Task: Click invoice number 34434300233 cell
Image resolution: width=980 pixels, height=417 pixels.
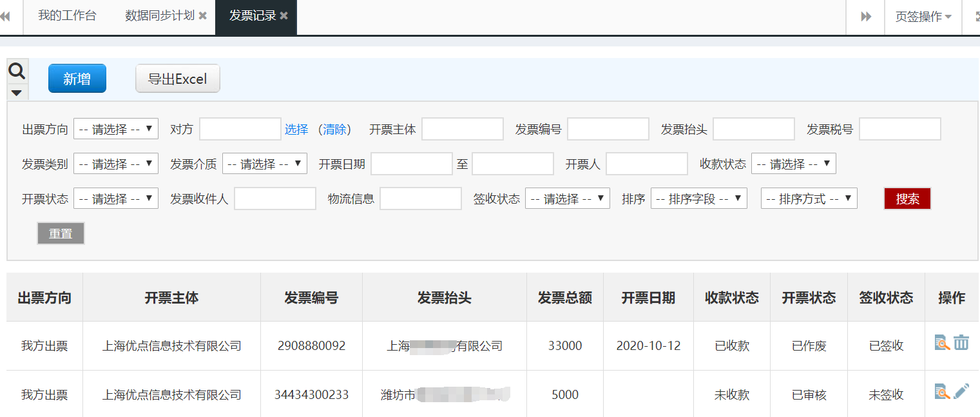Action: pos(311,394)
